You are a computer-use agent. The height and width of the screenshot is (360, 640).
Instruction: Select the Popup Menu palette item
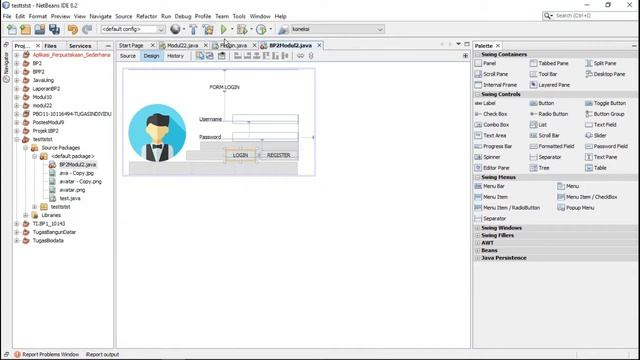click(x=576, y=208)
